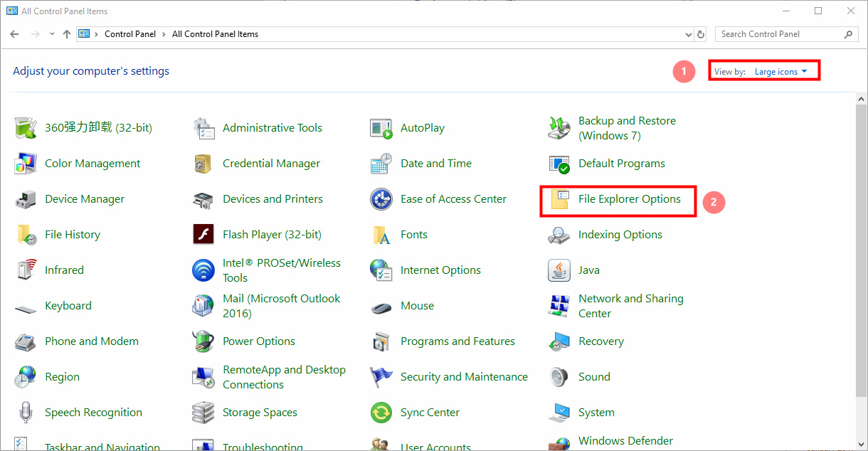Click the vertical scrollbar thumb
Screen dimensions: 868x451
coord(862,250)
